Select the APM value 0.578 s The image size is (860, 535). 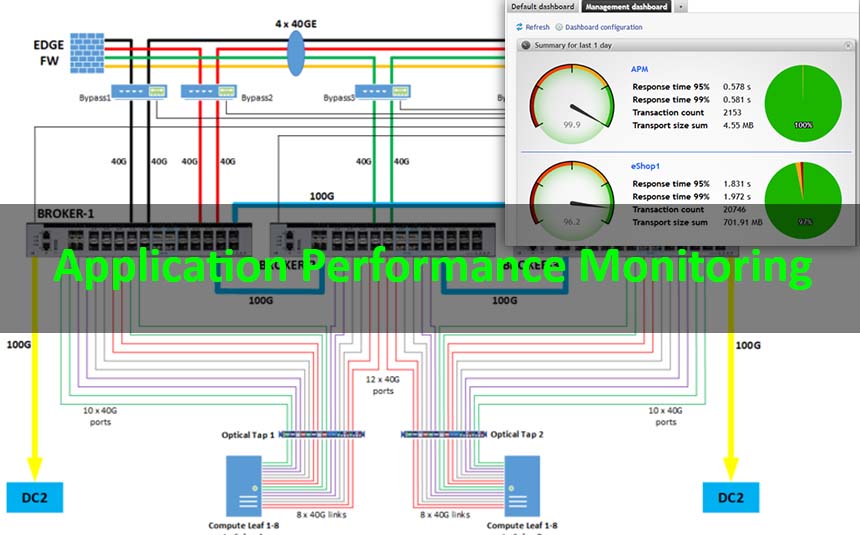[x=737, y=87]
